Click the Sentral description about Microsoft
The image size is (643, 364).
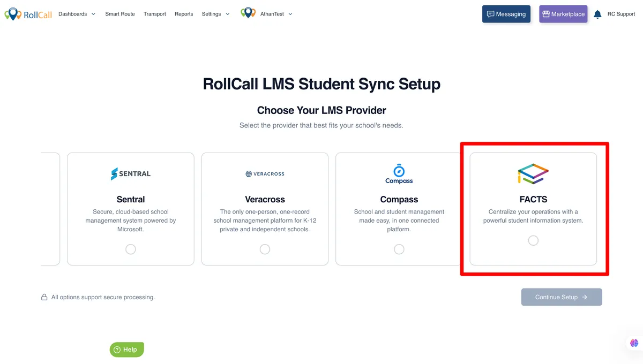131,221
